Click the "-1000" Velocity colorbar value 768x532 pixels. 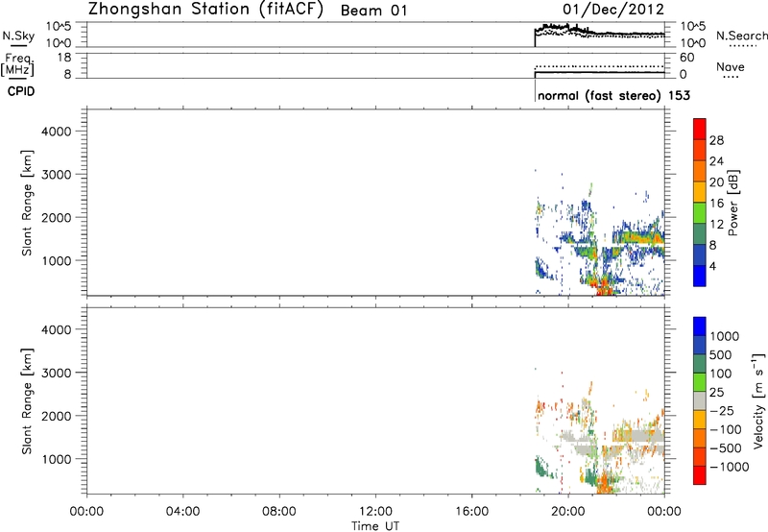pyautogui.click(x=729, y=467)
